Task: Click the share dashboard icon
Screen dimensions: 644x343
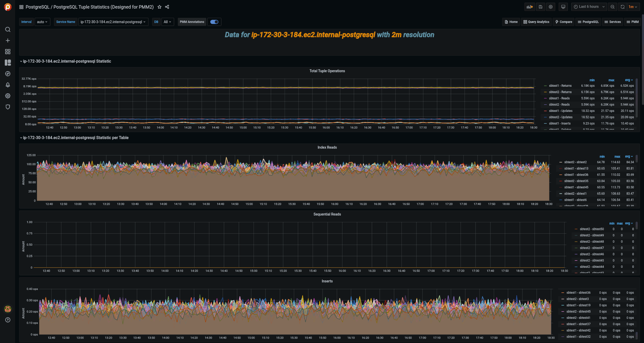Action: tap(167, 7)
